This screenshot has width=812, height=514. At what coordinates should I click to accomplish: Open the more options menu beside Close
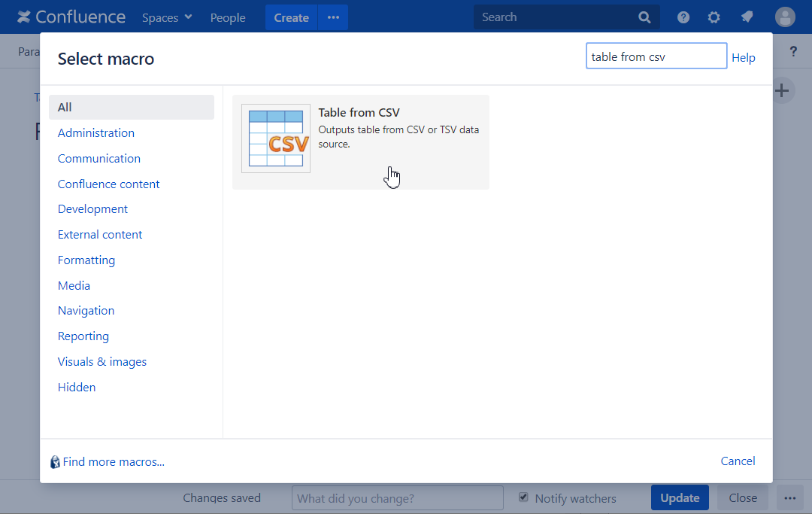tap(789, 497)
